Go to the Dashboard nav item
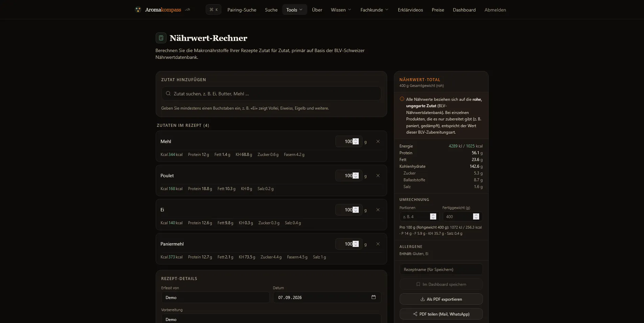 464,9
